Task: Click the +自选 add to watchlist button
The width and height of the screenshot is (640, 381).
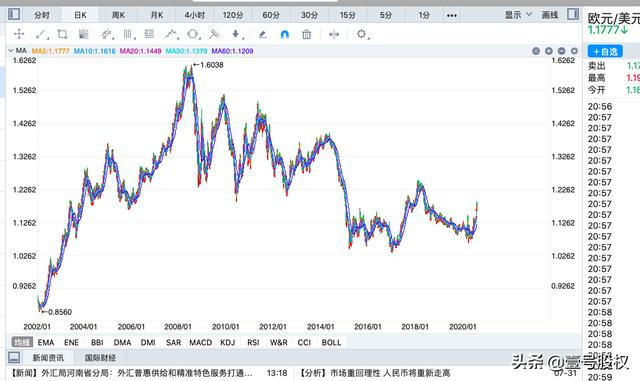Action: point(605,51)
